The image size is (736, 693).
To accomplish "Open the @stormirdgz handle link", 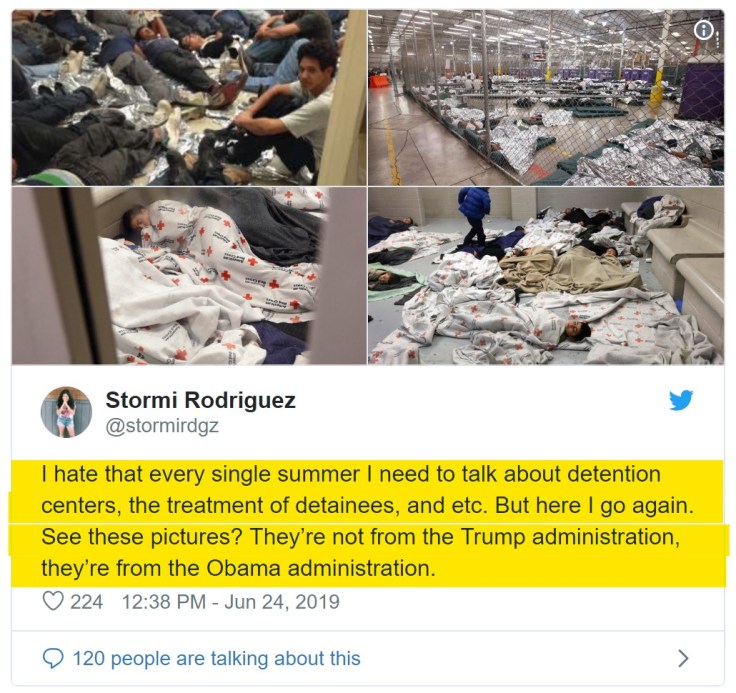I will point(162,426).
